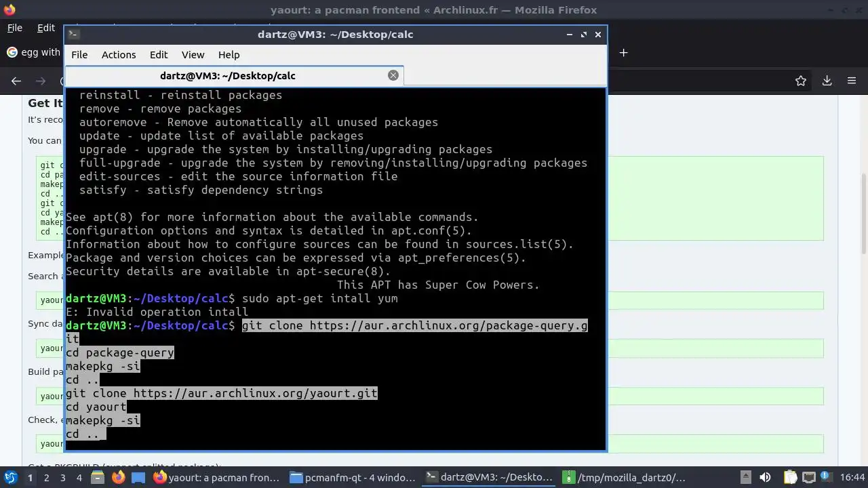Viewport: 868px width, 488px height.
Task: Activate the /tmp/mozilla_dartz0 archive taskbar entry
Action: pos(624,478)
